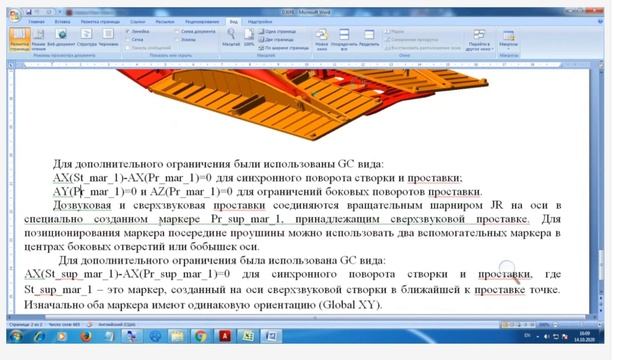
Task: Open the Разметка страницы ribbon tab
Action: coord(100,22)
